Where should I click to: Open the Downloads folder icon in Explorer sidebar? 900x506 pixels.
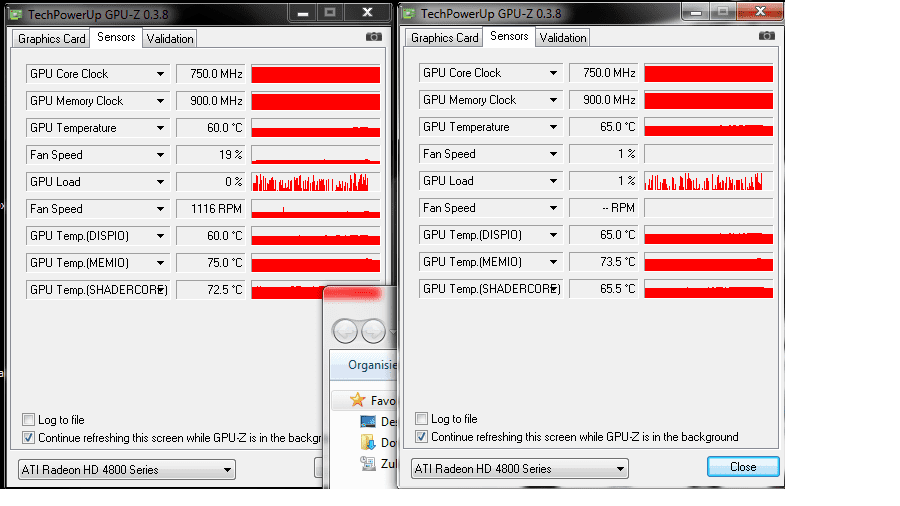coord(368,442)
